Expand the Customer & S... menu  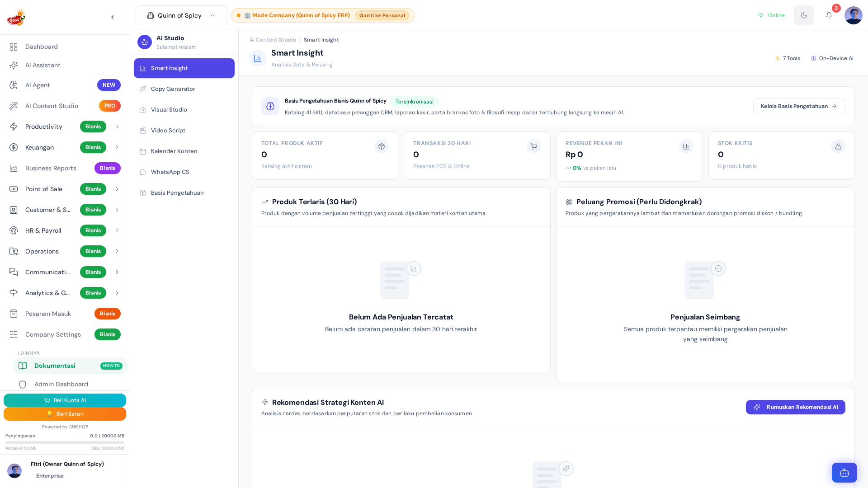point(117,210)
